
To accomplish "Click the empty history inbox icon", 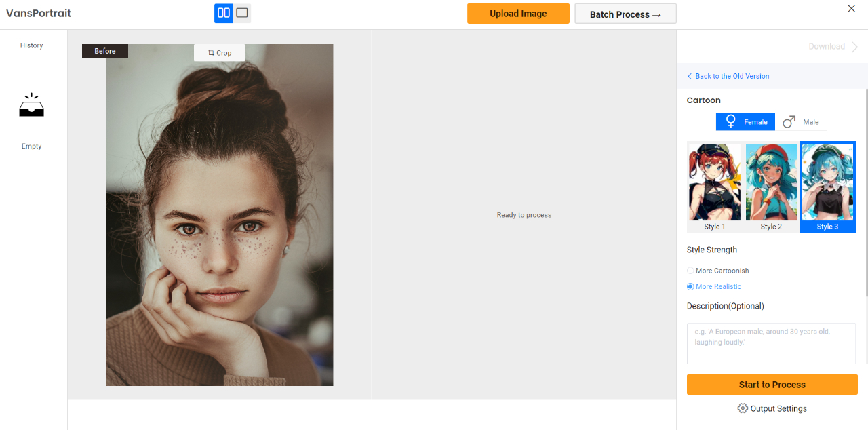I will coord(31,106).
